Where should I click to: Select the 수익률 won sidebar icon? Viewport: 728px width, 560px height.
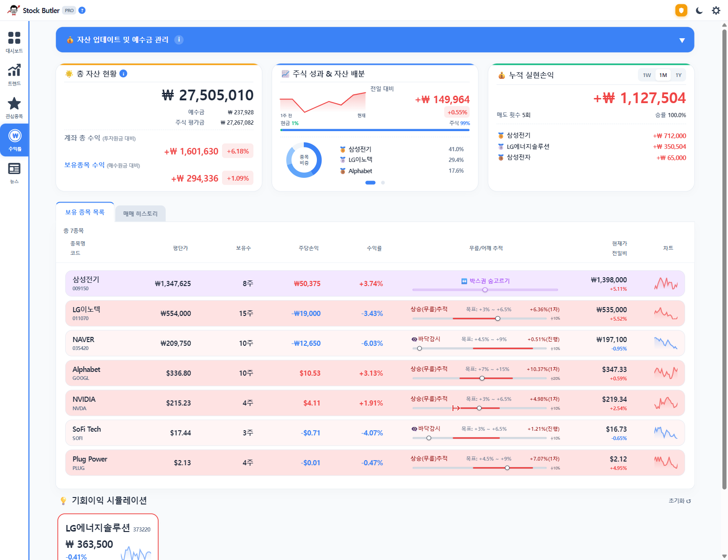[14, 140]
